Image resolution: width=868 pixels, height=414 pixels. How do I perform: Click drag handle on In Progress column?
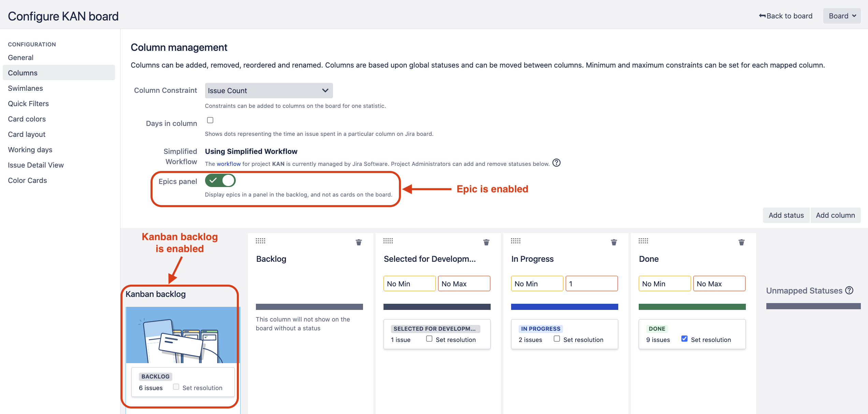516,241
